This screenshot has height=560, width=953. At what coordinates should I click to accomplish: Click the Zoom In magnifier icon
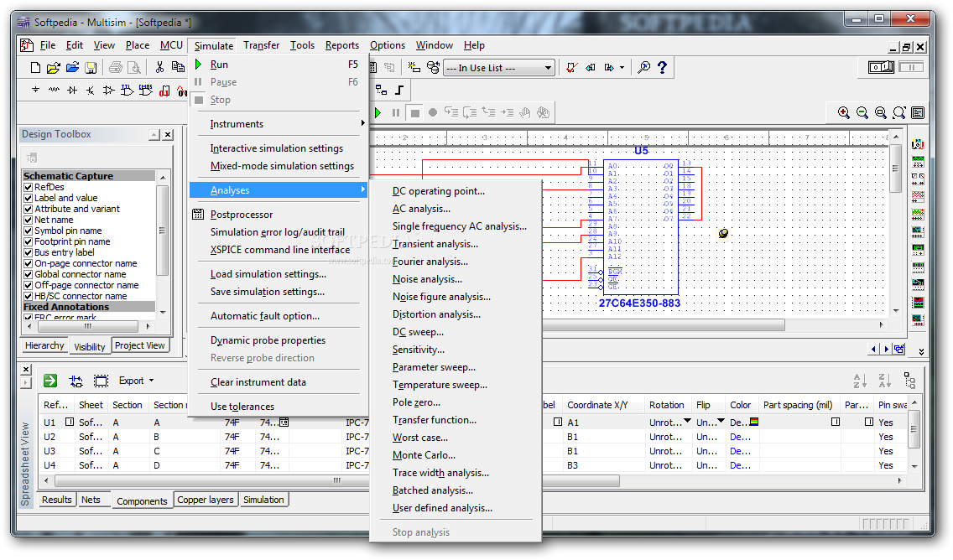[844, 113]
